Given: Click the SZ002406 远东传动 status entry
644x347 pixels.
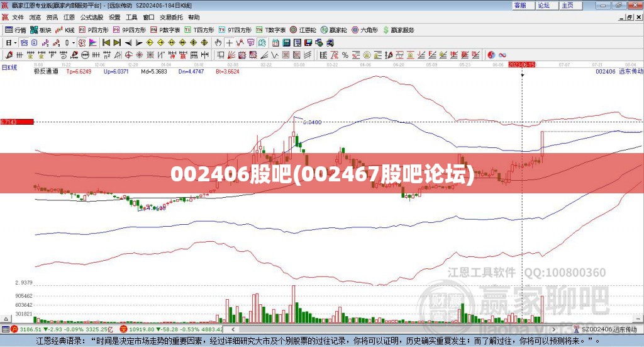Looking at the screenshot, I should click(x=606, y=329).
